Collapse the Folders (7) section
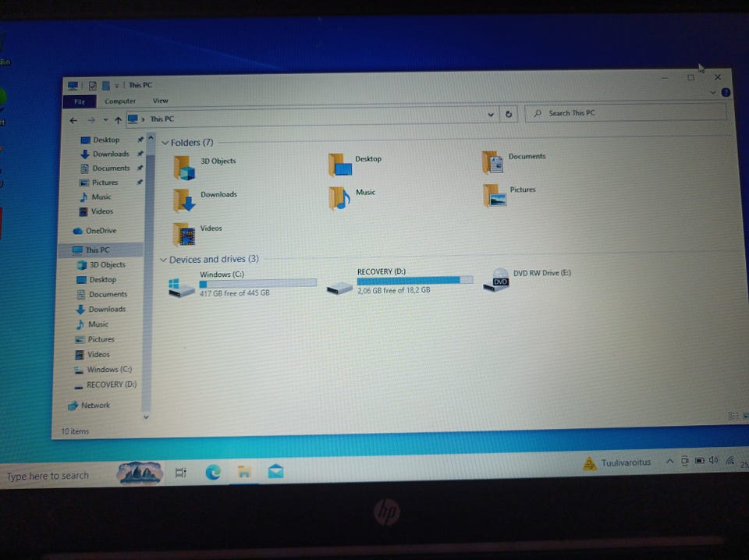This screenshot has height=560, width=749. [x=165, y=143]
